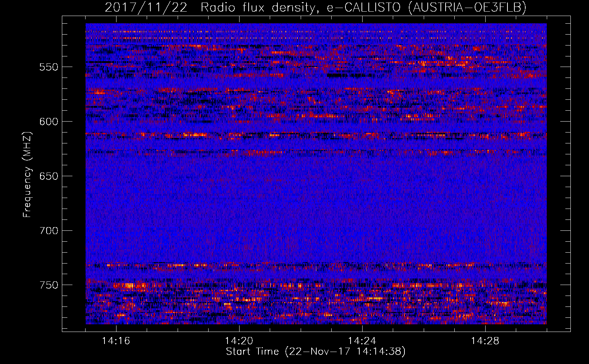Click the '650' frequency axis label
The height and width of the screenshot is (364, 589).
[x=49, y=176]
